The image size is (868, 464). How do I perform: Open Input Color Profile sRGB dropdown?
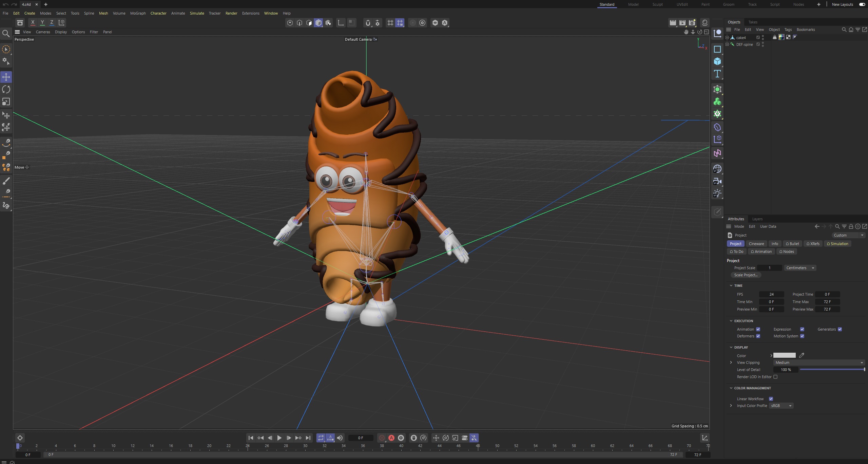781,406
